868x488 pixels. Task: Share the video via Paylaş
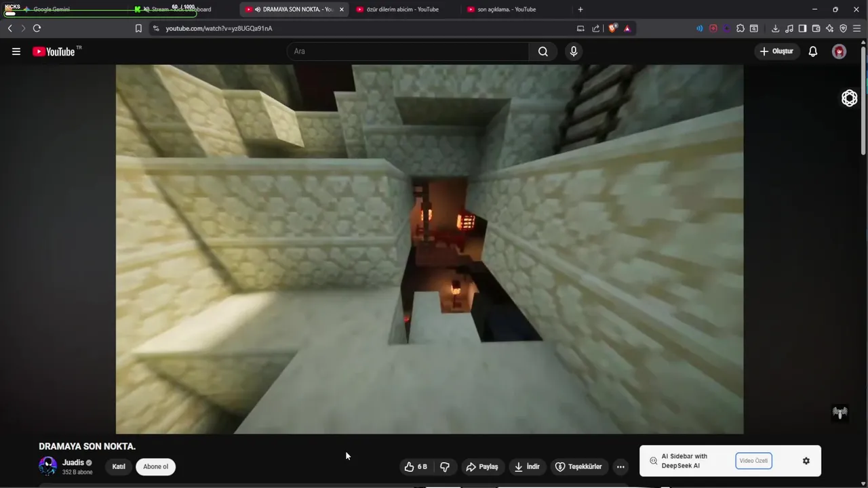(482, 466)
